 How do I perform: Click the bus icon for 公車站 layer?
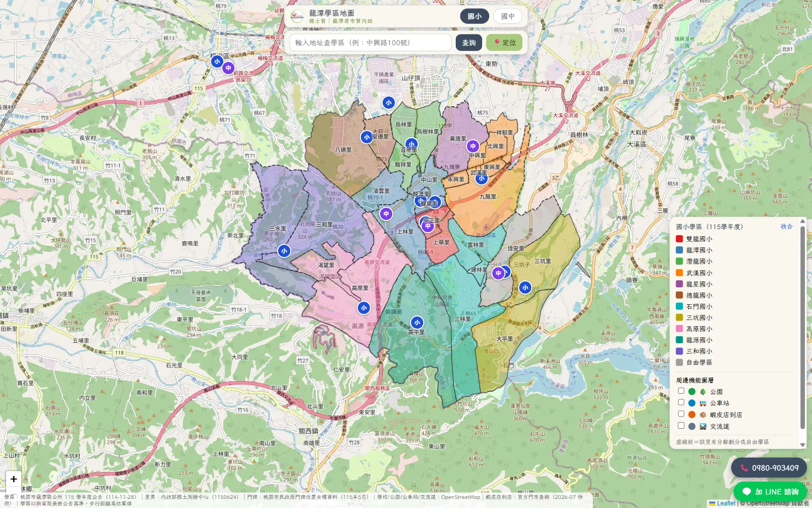point(703,403)
